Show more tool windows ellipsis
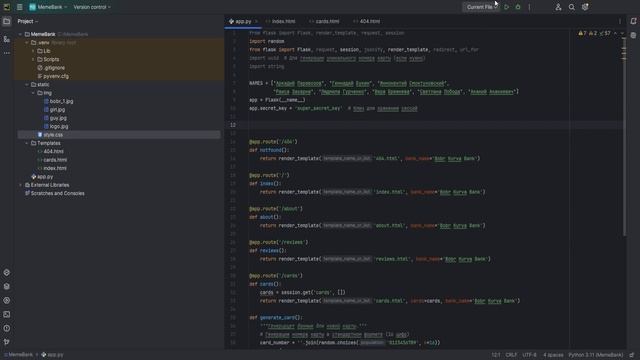The image size is (640, 360). pos(7,53)
